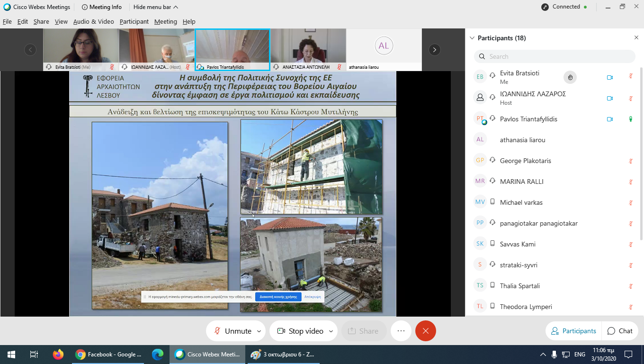Viewport: 644px width, 364px height.
Task: Stop your video camera
Action: point(300,331)
